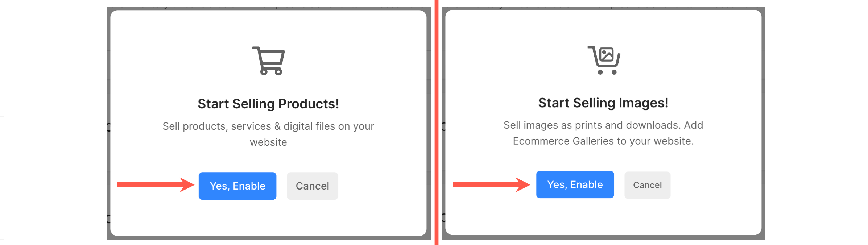
Task: Toggle lower hidden checkbox behind Products dialog
Action: click(x=108, y=219)
